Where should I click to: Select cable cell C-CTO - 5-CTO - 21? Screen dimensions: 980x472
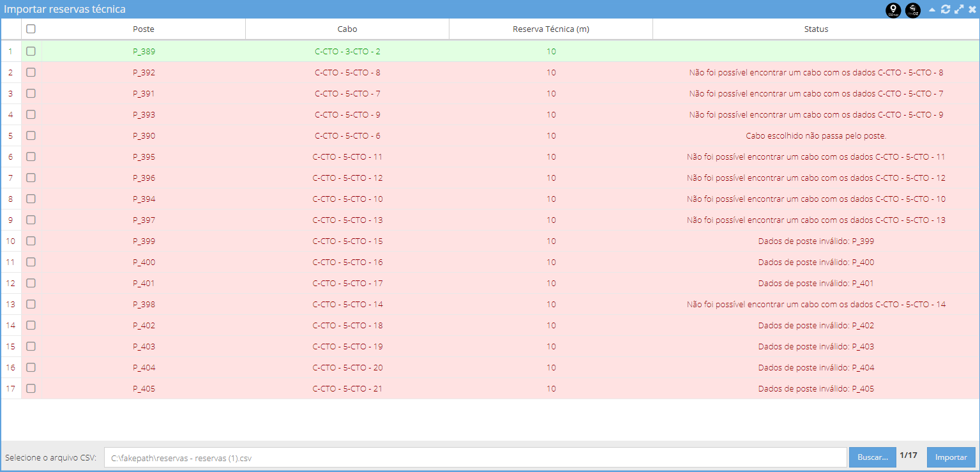tap(347, 388)
